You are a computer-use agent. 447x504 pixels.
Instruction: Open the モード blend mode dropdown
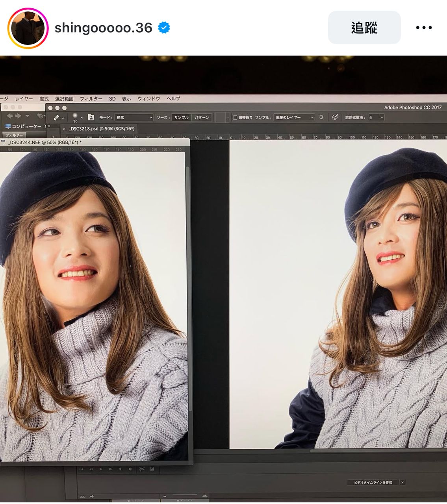[x=134, y=117]
